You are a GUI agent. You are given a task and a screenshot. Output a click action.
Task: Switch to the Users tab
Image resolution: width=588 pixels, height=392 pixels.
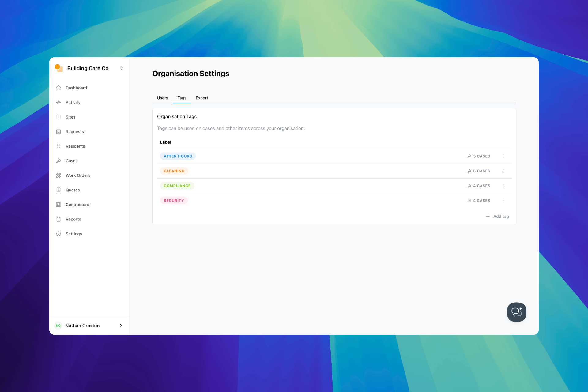click(162, 98)
